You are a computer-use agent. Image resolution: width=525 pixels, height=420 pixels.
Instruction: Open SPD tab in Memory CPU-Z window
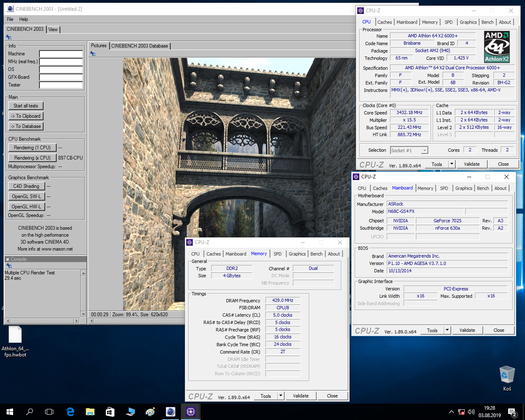278,254
